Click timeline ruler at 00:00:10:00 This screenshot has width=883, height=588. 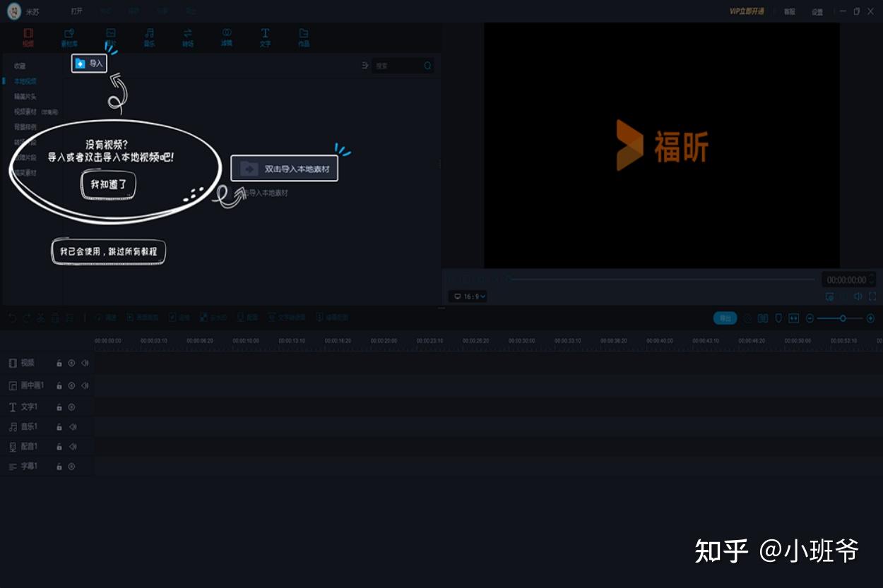246,341
